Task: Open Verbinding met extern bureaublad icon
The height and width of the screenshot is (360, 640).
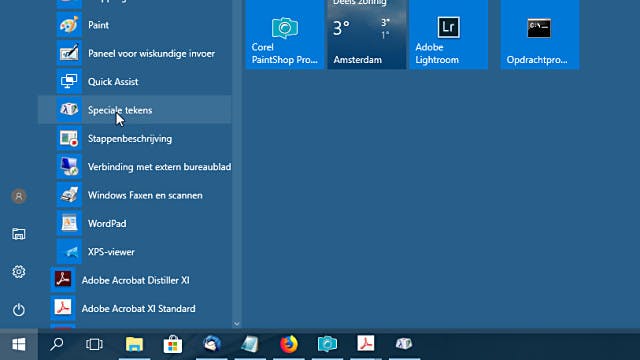Action: [69, 166]
